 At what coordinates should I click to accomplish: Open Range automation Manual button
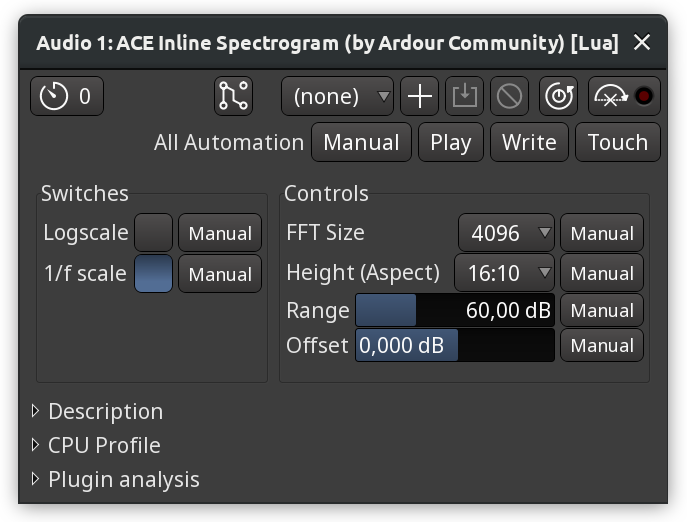click(602, 310)
